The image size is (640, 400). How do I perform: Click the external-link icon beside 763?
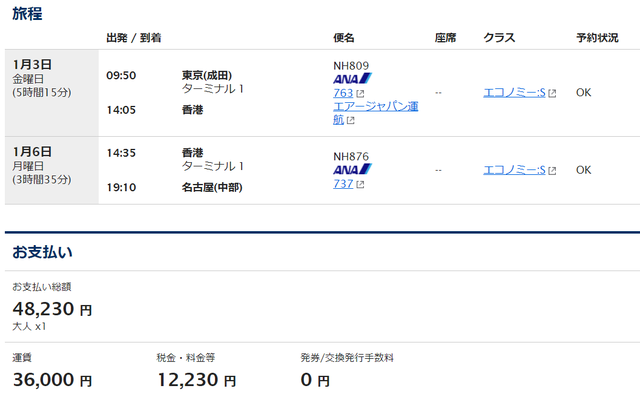(x=360, y=94)
